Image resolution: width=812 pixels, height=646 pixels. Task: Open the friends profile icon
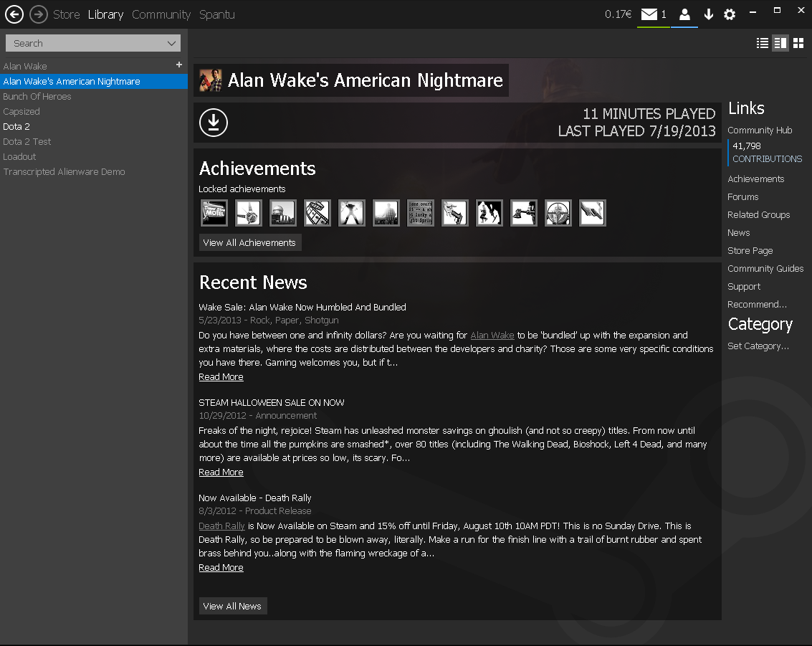click(x=684, y=14)
